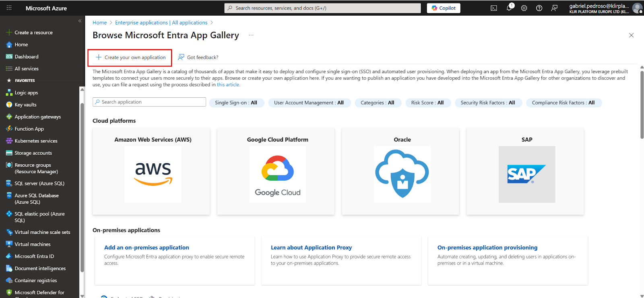
Task: Click the help question mark icon
Action: pos(539,8)
